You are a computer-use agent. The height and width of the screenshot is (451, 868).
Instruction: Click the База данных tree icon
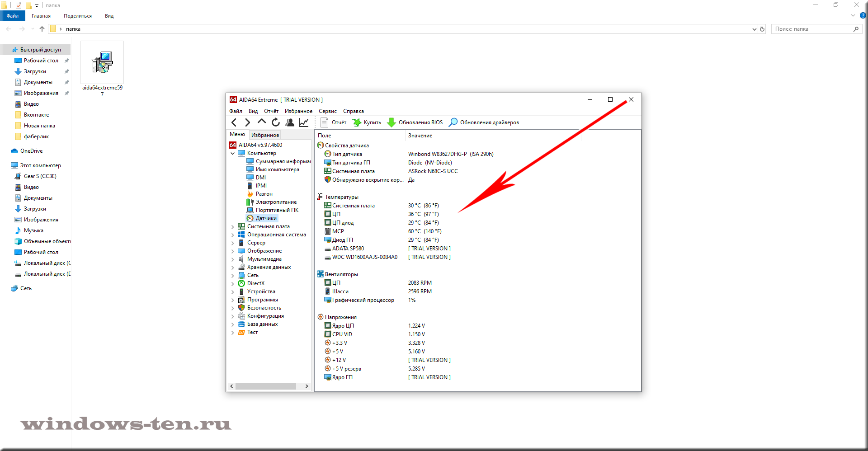coord(241,324)
